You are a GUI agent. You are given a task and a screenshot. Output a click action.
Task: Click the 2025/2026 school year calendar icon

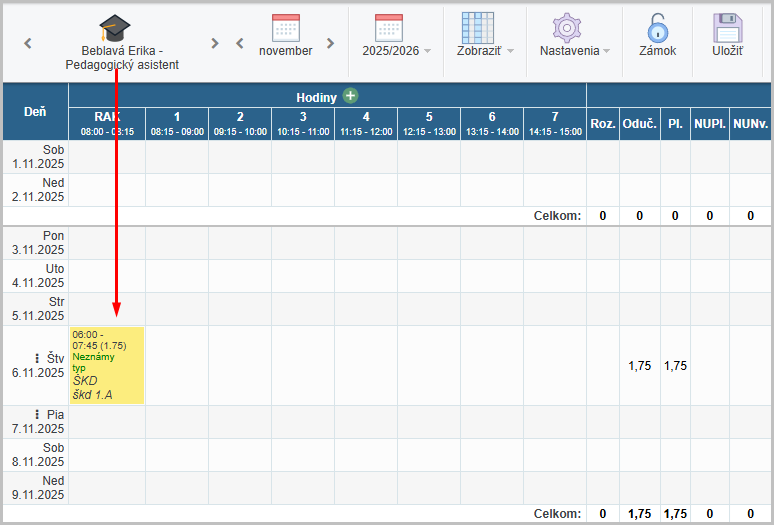(x=389, y=27)
